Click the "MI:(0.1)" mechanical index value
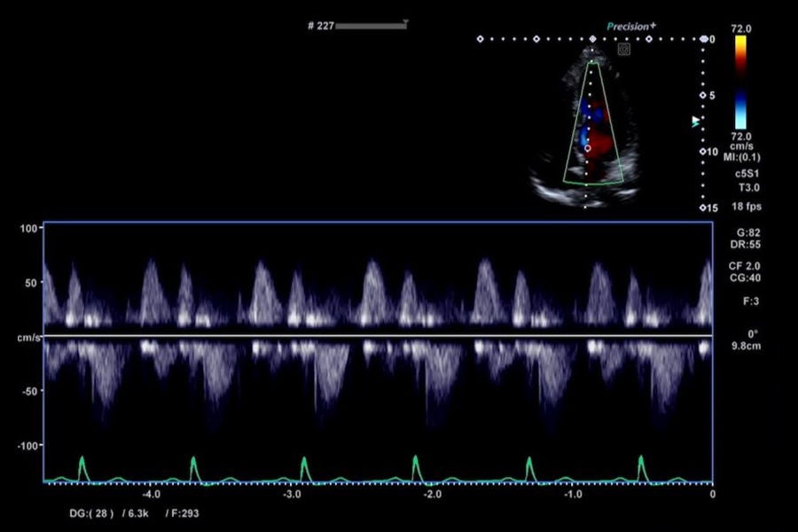798x532 pixels. (741, 157)
